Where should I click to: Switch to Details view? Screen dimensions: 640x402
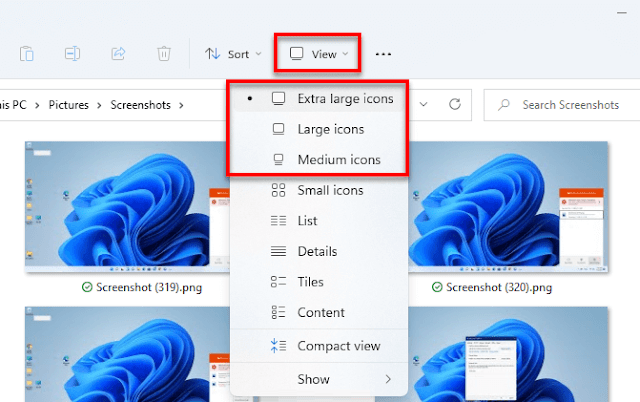319,251
